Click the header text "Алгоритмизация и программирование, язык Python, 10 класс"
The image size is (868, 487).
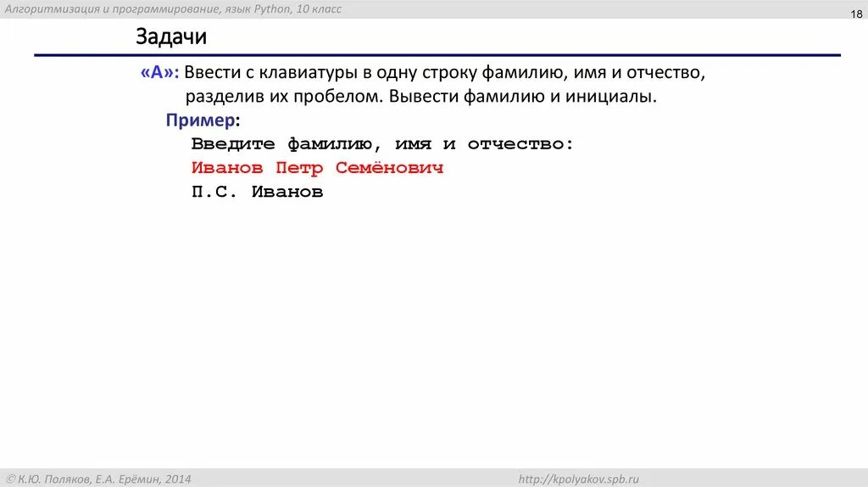[x=173, y=8]
